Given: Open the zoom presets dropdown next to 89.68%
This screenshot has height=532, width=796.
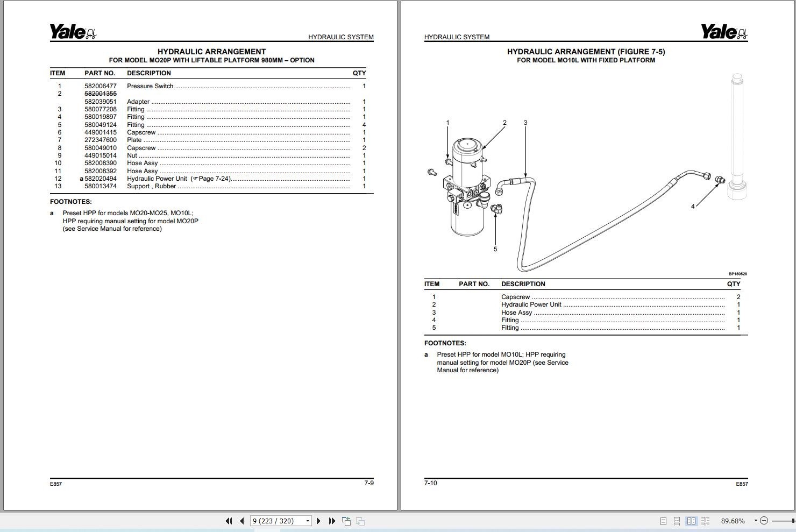Looking at the screenshot, I should (x=756, y=520).
